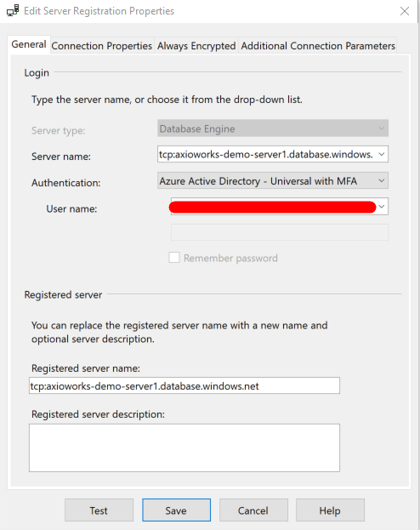The height and width of the screenshot is (530, 420).
Task: Click the server registration title bar icon
Action: pyautogui.click(x=13, y=11)
